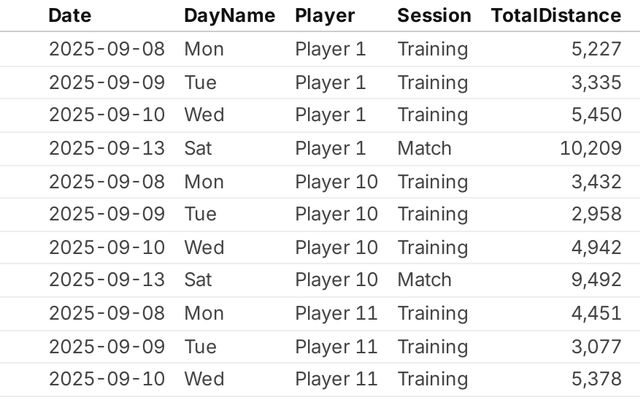Click the 3,077 distance cell
Viewport: 640px width, 400px height.
pos(596,346)
